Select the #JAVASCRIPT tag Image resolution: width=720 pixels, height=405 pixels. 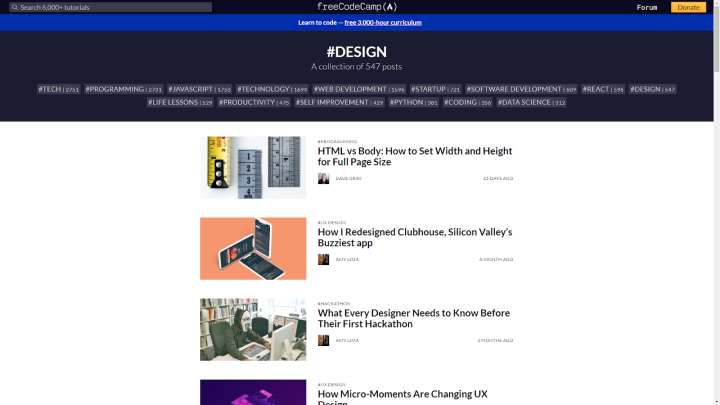pyautogui.click(x=199, y=89)
